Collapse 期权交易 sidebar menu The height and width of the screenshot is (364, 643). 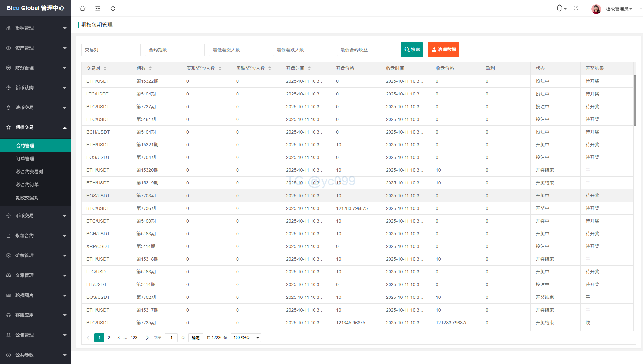pyautogui.click(x=36, y=127)
